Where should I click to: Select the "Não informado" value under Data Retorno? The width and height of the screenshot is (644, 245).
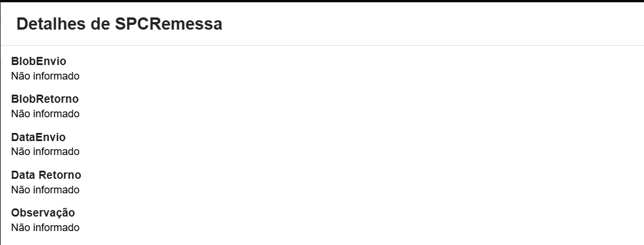coord(45,190)
